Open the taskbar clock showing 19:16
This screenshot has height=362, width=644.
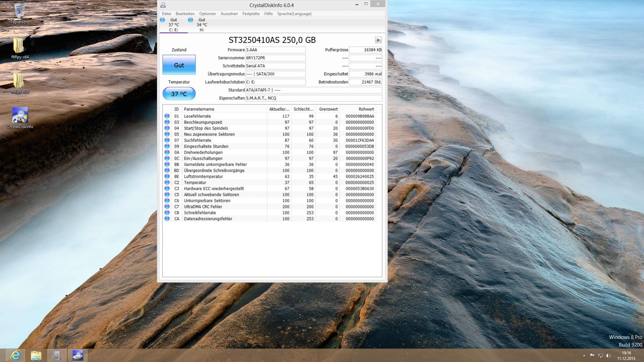pos(626,356)
